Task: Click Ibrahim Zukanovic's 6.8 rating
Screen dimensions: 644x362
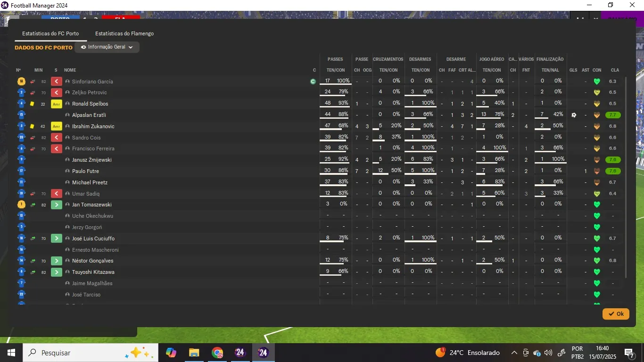Action: click(x=612, y=126)
